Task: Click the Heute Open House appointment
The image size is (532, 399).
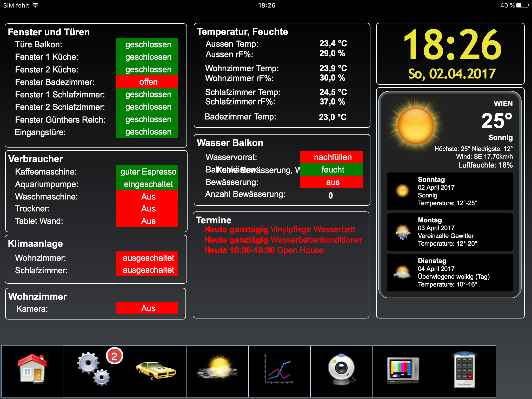Action: pos(264,250)
